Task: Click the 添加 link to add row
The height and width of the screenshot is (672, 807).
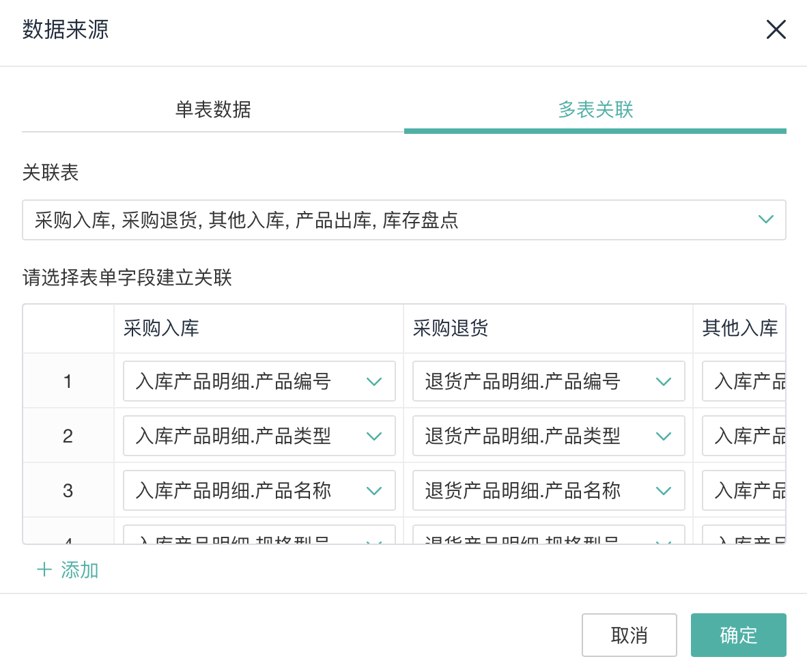Action: (80, 570)
